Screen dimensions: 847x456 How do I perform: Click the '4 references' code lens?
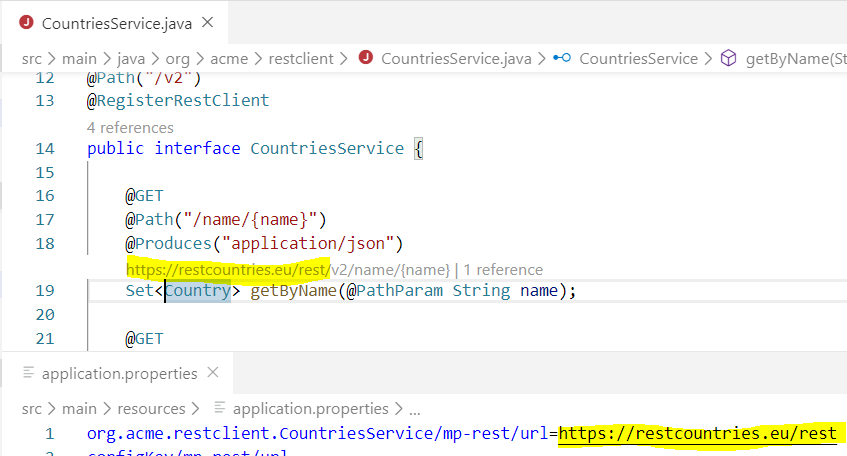(130, 128)
